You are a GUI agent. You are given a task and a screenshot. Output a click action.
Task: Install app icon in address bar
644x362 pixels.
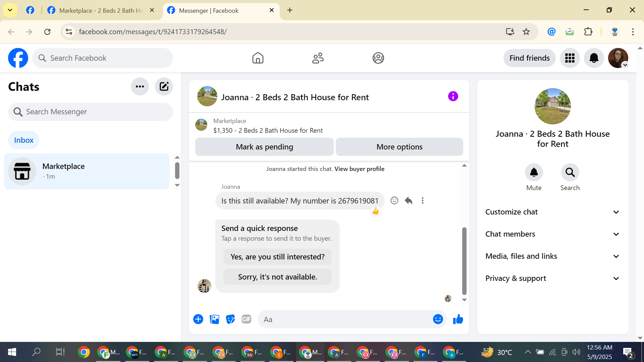click(510, 32)
